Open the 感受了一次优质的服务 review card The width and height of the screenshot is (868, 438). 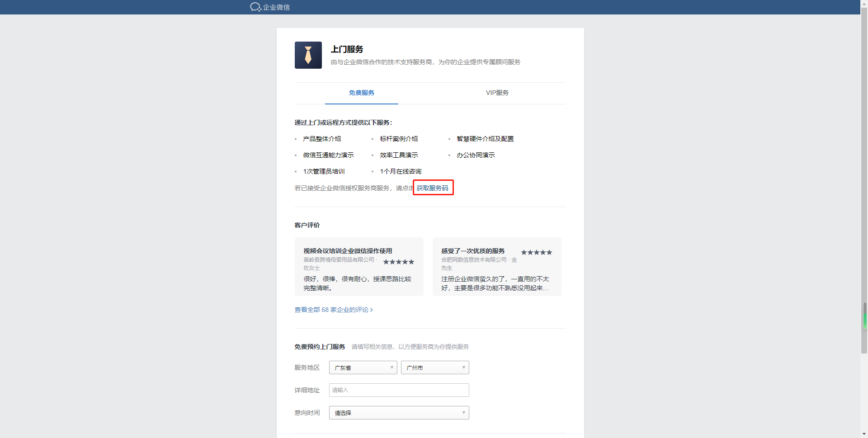(497, 267)
